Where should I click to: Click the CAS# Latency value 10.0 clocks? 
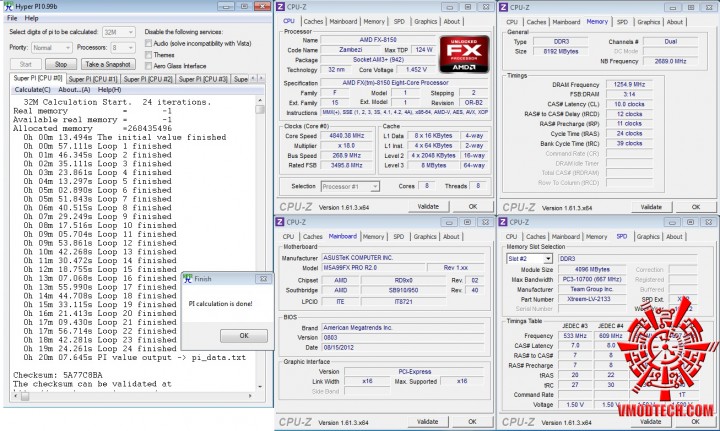629,104
